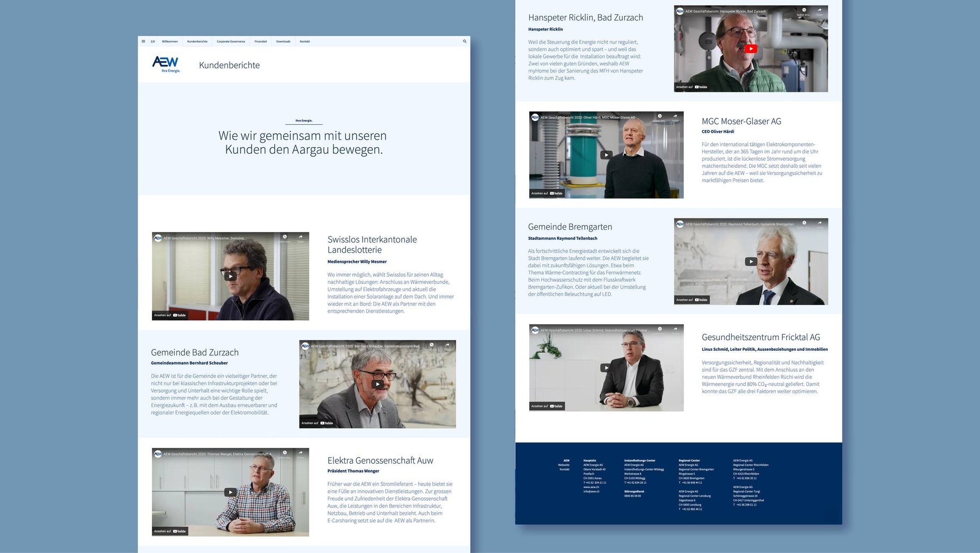
Task: Click the search magnifier icon
Action: click(464, 41)
